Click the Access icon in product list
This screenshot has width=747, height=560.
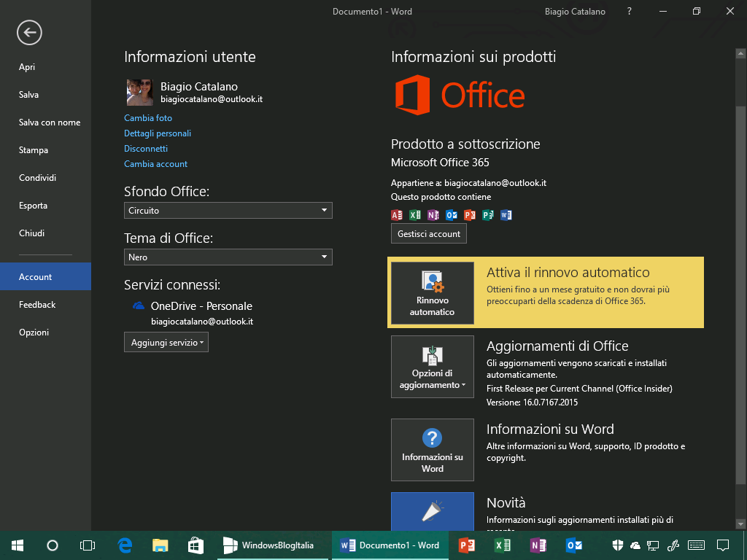397,215
